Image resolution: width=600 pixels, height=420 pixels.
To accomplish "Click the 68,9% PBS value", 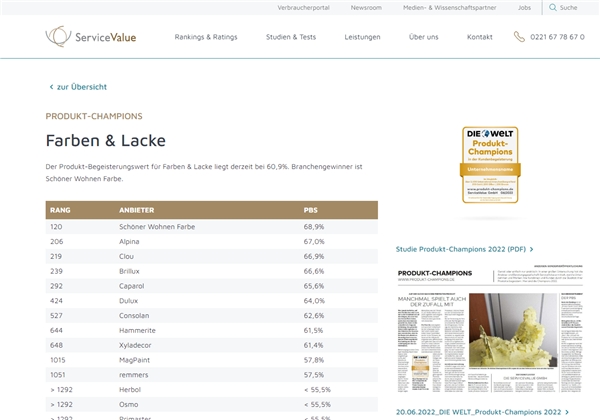I will (314, 227).
